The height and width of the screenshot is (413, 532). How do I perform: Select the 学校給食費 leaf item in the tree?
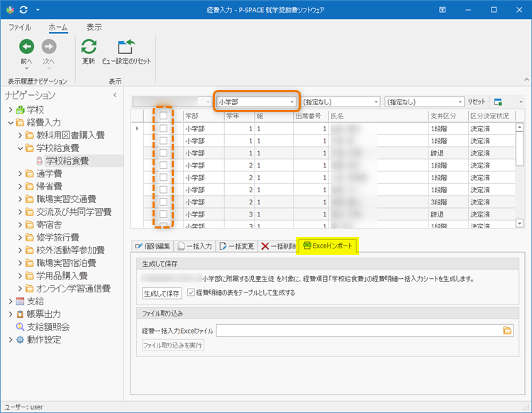click(67, 160)
